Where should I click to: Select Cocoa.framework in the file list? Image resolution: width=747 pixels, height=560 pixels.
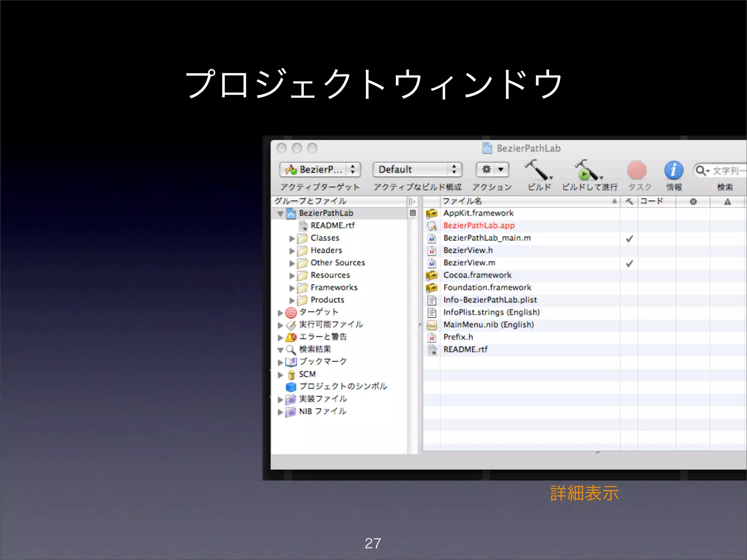(477, 275)
